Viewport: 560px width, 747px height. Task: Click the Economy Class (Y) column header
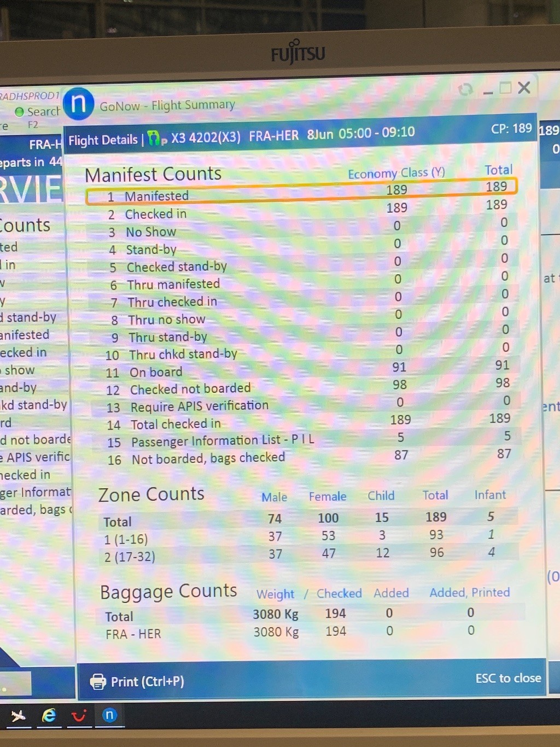[x=396, y=173]
